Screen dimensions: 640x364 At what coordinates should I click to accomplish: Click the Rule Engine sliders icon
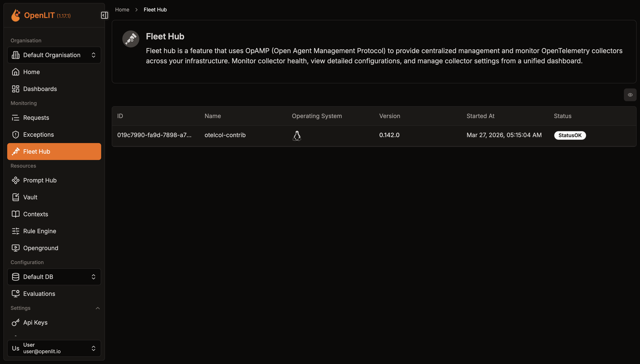15,231
